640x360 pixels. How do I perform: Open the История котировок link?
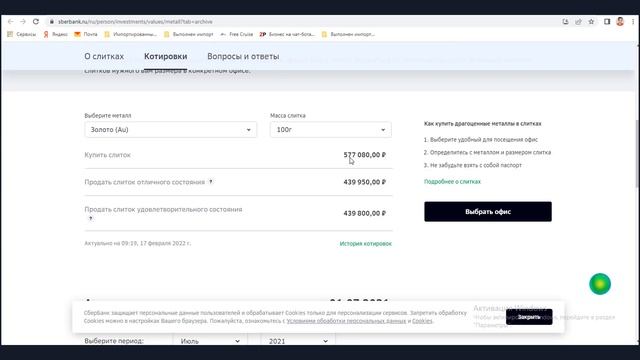365,244
